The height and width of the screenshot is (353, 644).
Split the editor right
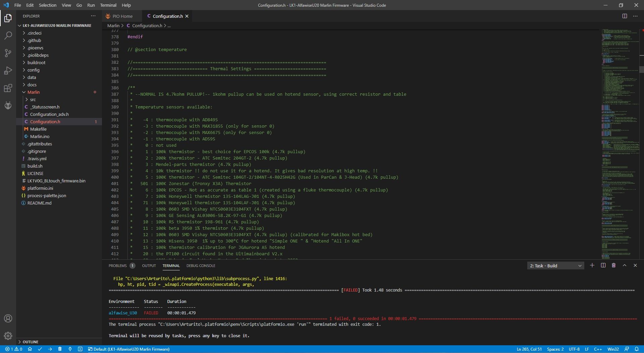[x=625, y=16]
